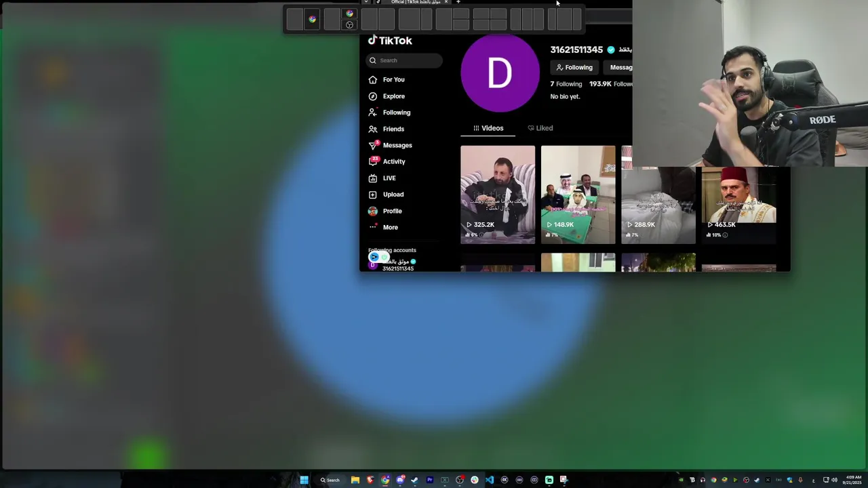This screenshot has width=868, height=488.
Task: Click the volume icon in the system tray
Action: [834, 480]
